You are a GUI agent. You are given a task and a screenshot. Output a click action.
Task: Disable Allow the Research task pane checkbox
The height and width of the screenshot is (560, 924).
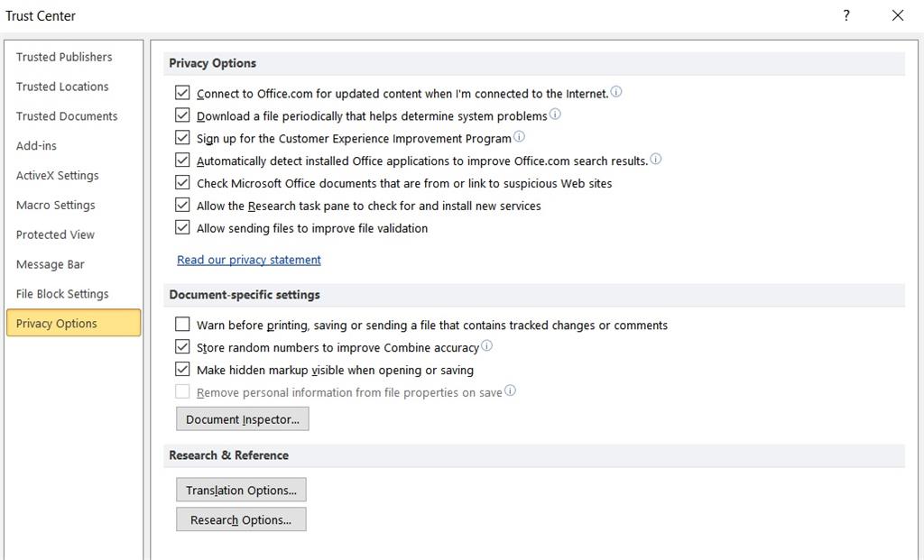182,205
